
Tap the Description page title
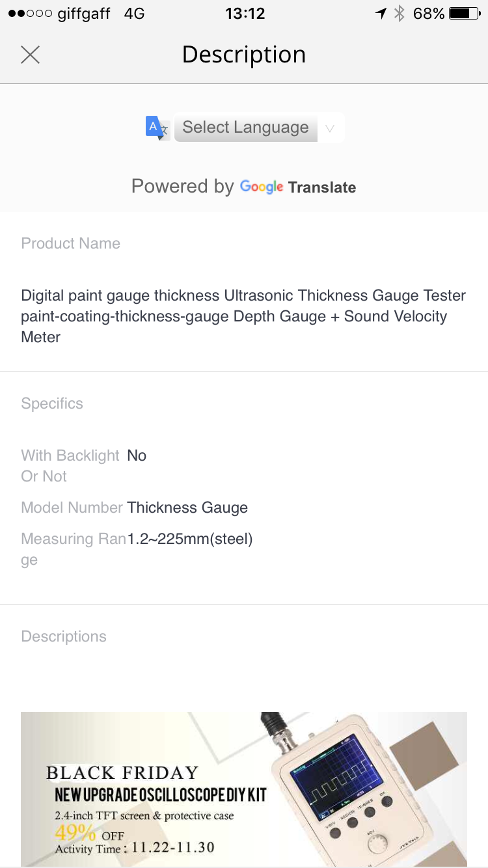tap(244, 55)
